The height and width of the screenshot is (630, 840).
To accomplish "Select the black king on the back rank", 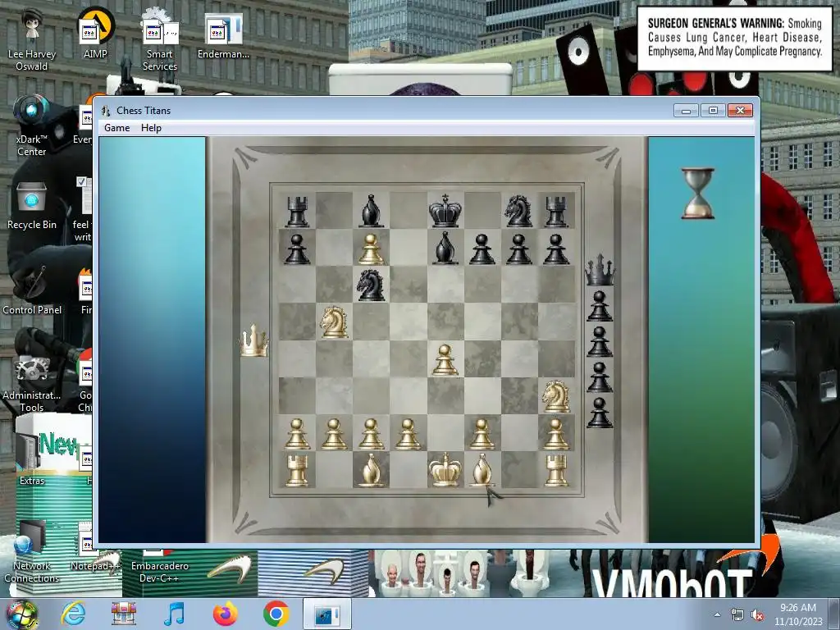I will pyautogui.click(x=445, y=211).
